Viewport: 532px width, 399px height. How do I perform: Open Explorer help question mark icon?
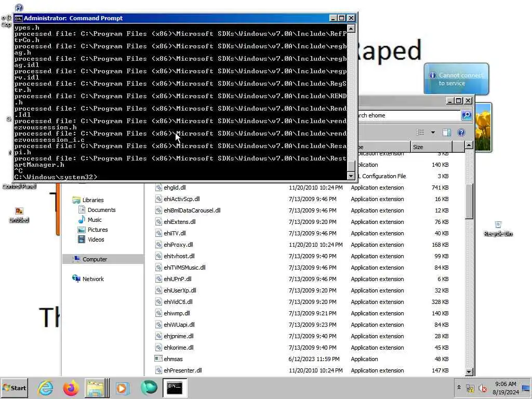[x=461, y=132]
